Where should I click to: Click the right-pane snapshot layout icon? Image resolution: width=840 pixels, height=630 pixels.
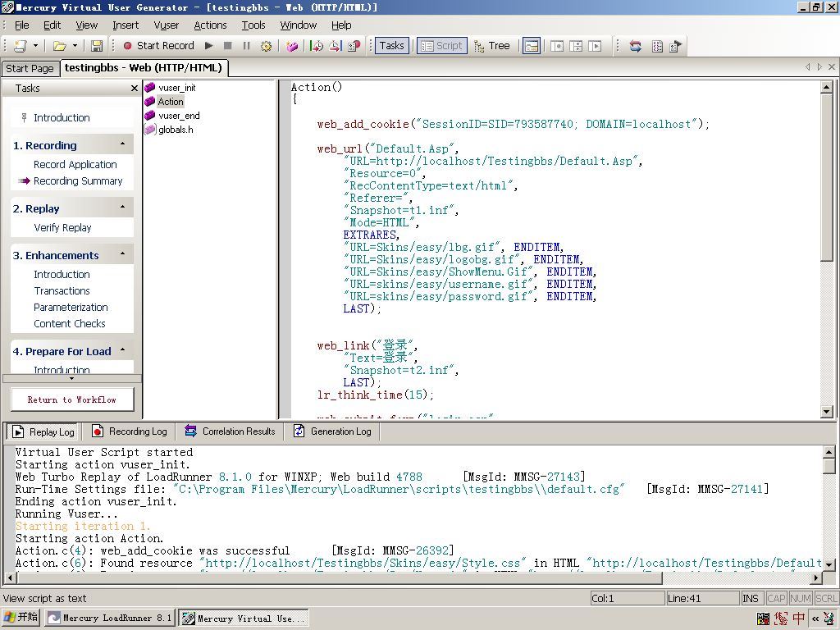point(595,46)
